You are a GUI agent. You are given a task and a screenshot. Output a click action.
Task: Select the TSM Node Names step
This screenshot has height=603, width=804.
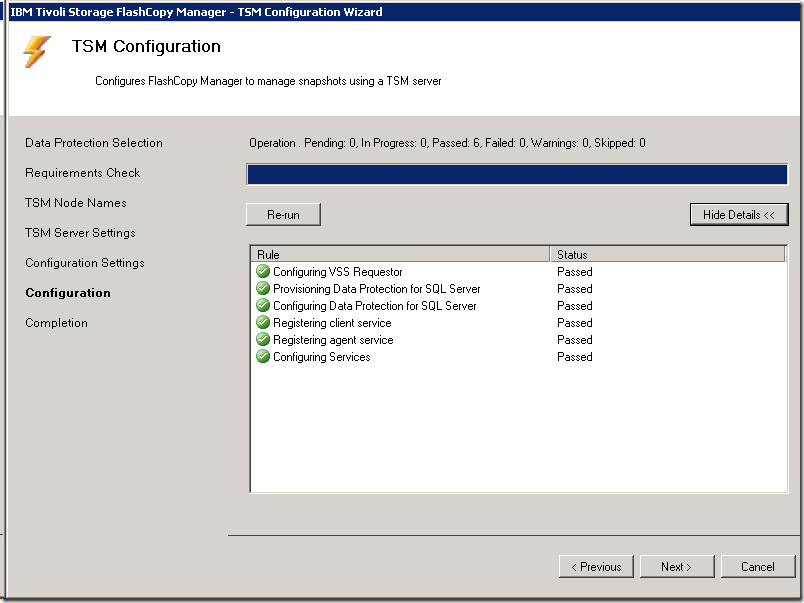pyautogui.click(x=76, y=203)
